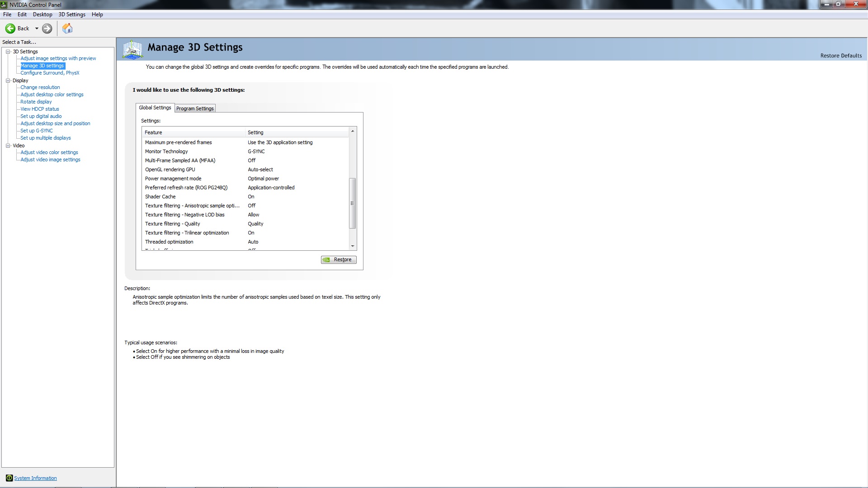Open the 3D Settings menu
Screen dimensions: 868x488
(x=72, y=14)
